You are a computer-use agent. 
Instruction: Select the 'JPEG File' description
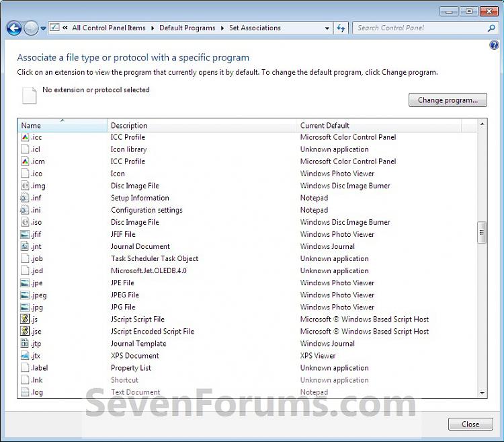click(x=125, y=295)
